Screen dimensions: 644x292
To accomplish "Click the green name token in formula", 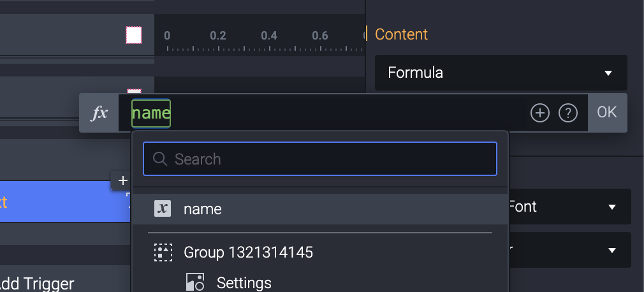I will [x=151, y=113].
